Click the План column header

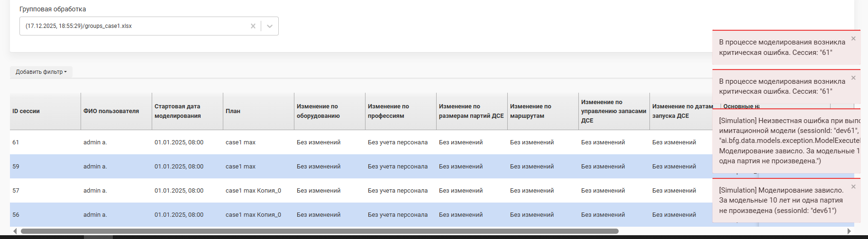tap(233, 111)
